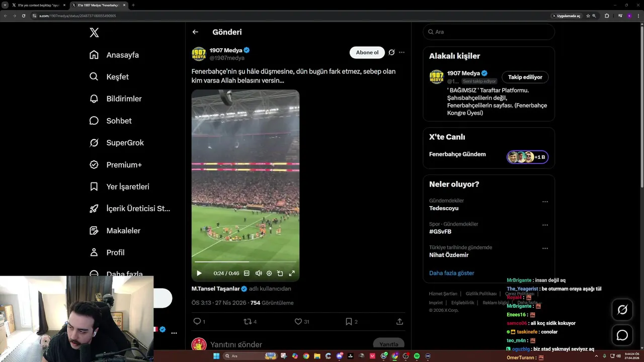The width and height of the screenshot is (644, 362).
Task: Open Bildirimler notifications page
Action: 116,99
